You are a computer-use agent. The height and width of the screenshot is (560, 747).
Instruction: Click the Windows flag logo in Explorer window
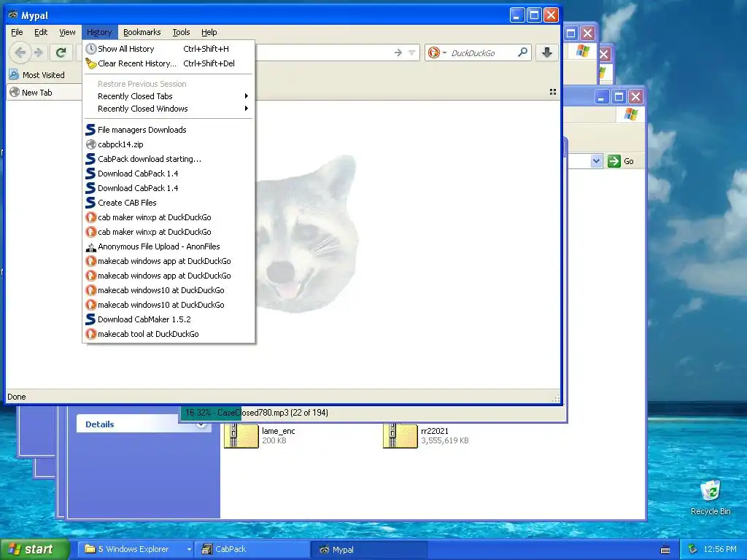point(631,114)
